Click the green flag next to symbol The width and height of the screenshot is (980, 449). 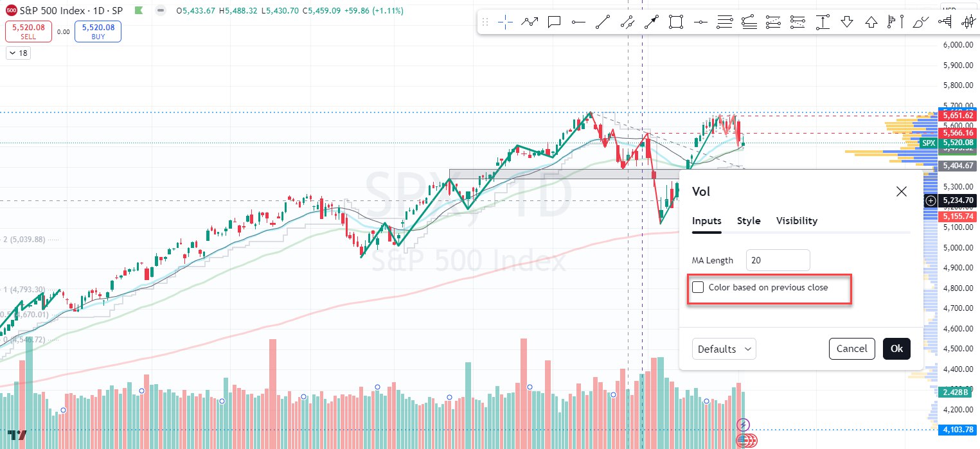click(x=139, y=11)
